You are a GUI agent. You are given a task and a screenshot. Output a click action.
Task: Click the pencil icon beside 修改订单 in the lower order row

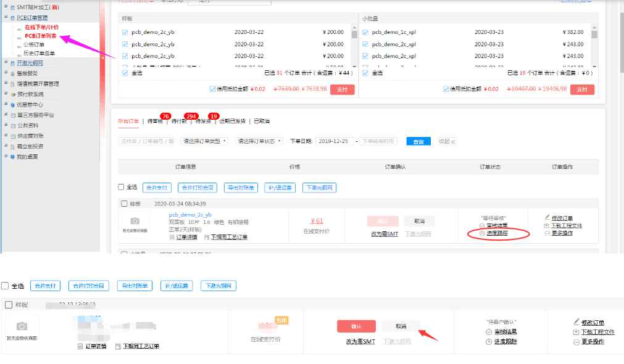pyautogui.click(x=576, y=323)
